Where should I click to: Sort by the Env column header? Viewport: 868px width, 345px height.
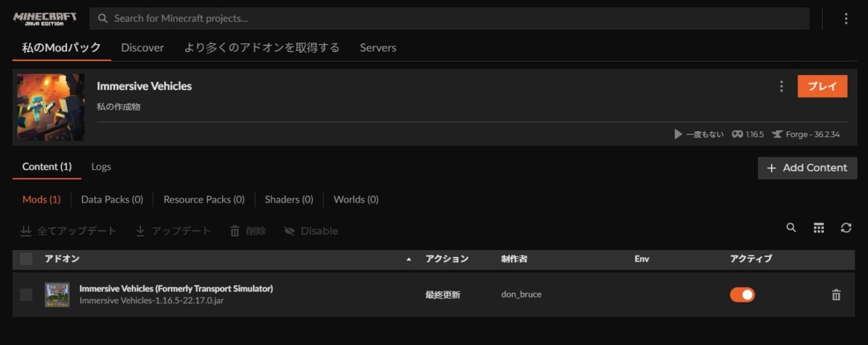[x=642, y=259]
